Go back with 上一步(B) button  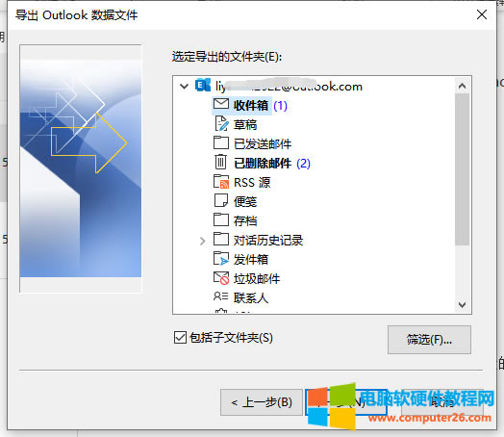pos(262,402)
